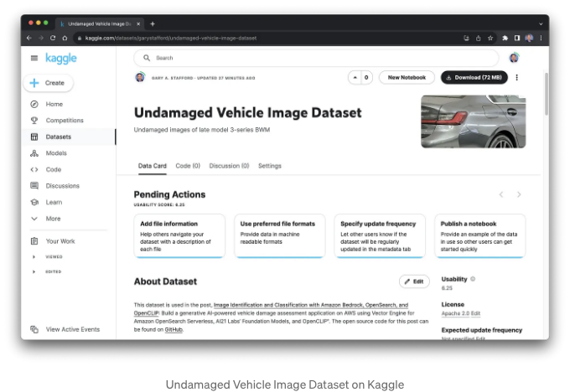
Task: Open Discussions in the sidebar
Action: click(63, 186)
